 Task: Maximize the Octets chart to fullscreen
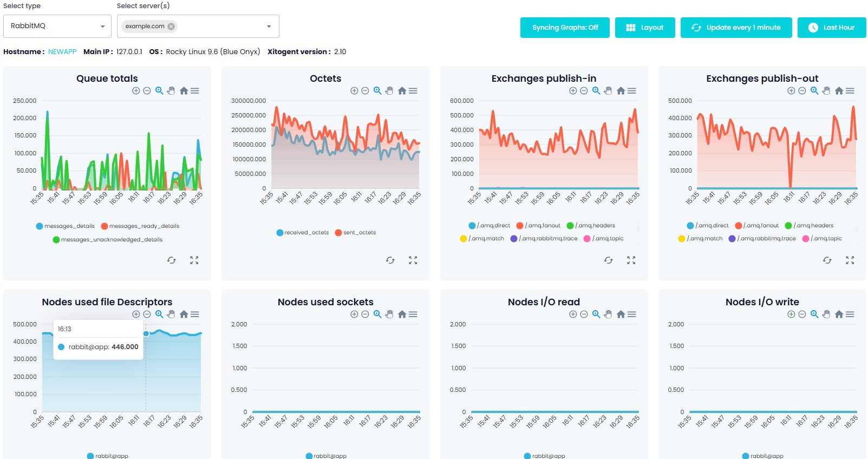pyautogui.click(x=413, y=260)
